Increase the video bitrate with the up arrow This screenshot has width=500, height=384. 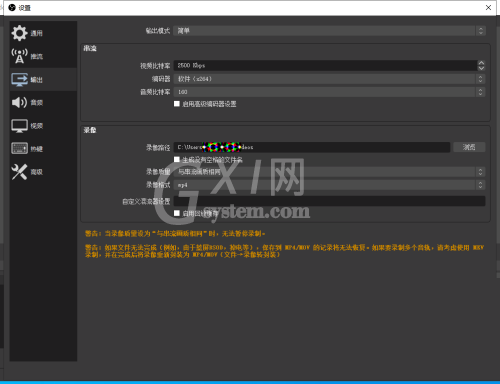click(481, 63)
